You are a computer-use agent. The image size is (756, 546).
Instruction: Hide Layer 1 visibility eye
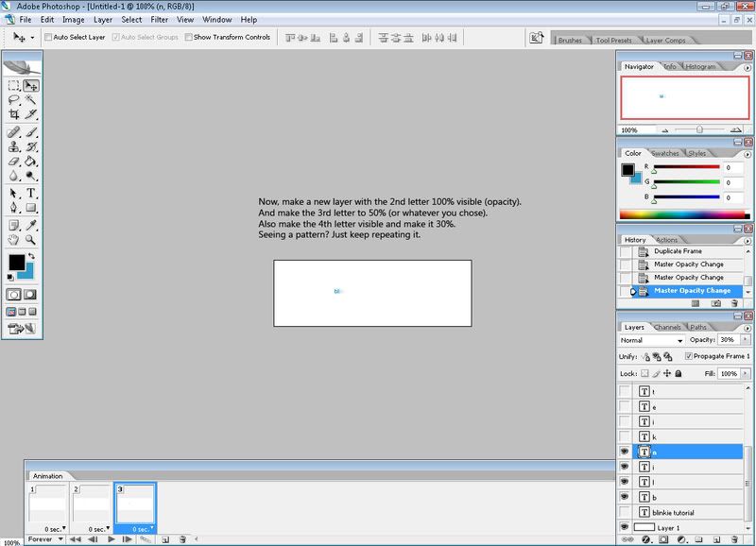[625, 527]
